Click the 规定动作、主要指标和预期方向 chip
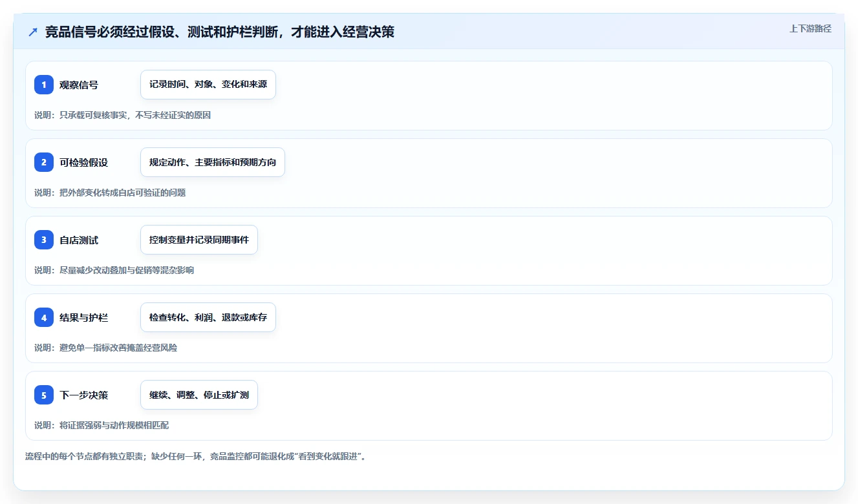The height and width of the screenshot is (504, 858). click(x=213, y=162)
